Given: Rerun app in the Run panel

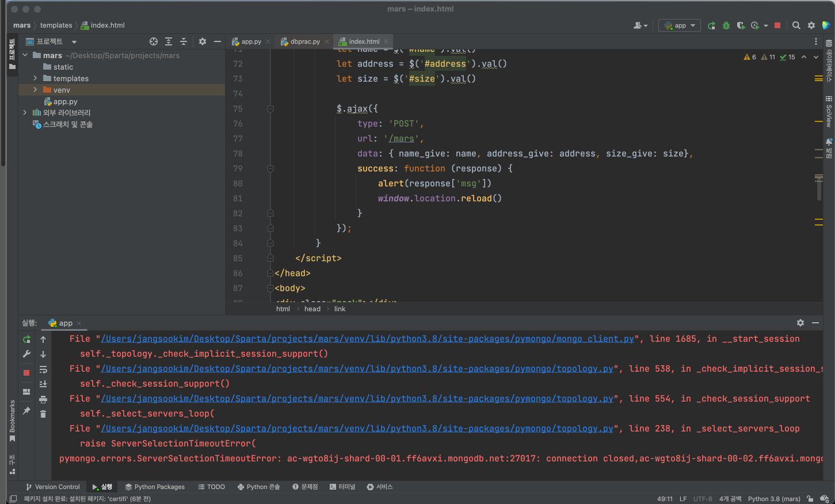Looking at the screenshot, I should (x=26, y=339).
